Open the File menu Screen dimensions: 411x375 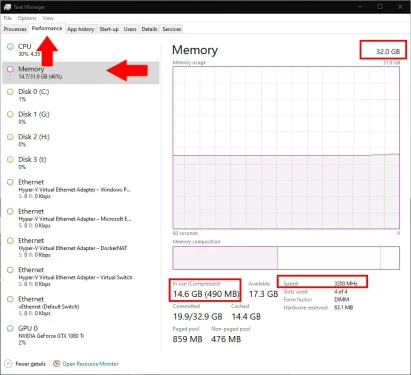point(8,18)
